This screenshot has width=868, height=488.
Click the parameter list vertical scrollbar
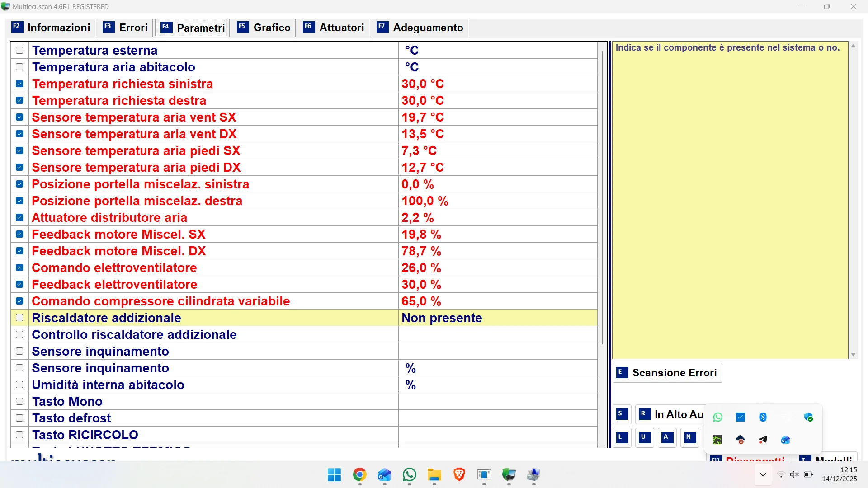coord(602,197)
